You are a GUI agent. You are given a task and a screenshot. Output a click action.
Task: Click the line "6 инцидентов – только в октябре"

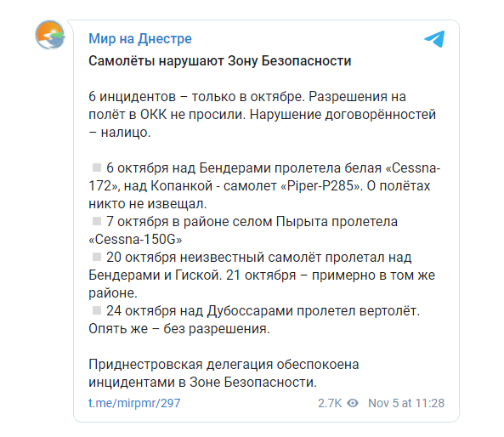pyautogui.click(x=196, y=97)
